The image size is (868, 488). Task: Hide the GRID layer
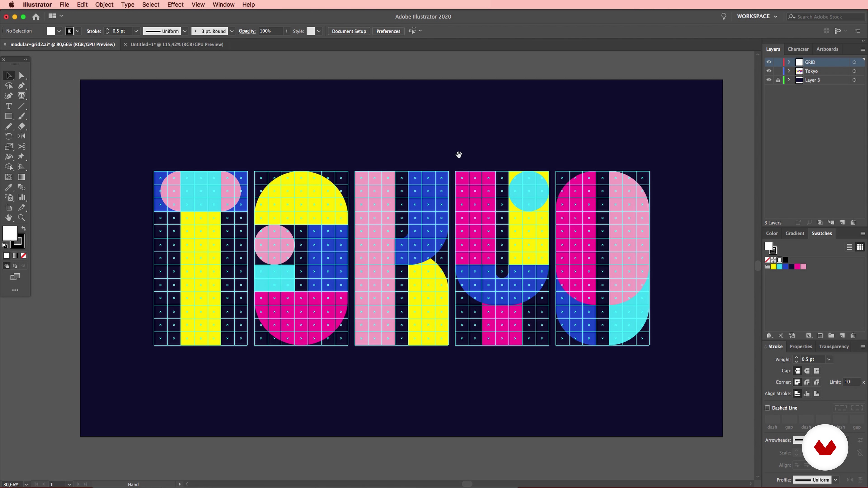(769, 62)
